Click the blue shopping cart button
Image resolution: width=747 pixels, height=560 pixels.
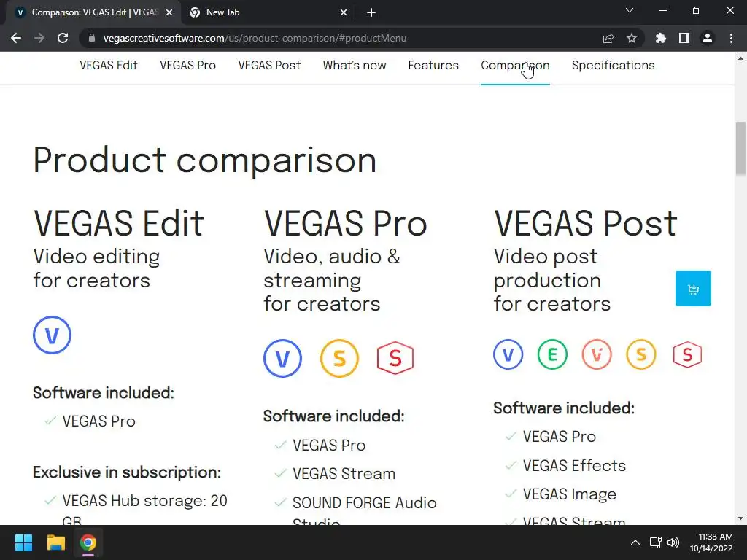click(693, 288)
